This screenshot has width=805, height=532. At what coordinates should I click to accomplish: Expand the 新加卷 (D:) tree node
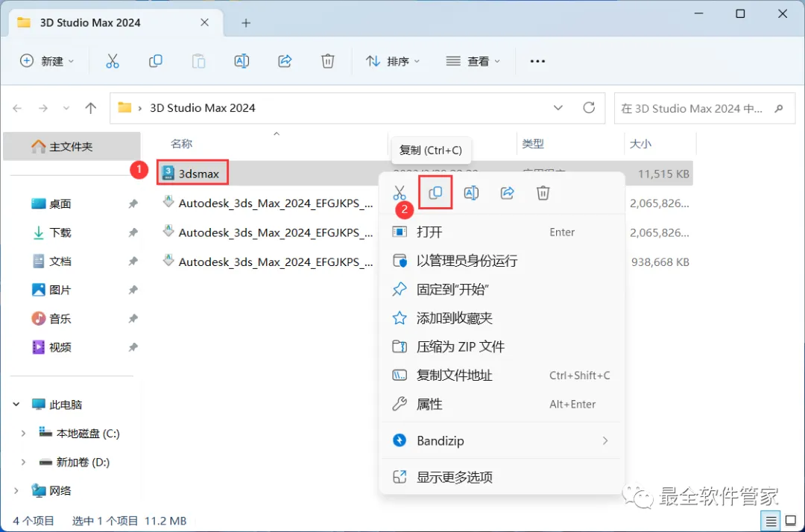tap(23, 462)
